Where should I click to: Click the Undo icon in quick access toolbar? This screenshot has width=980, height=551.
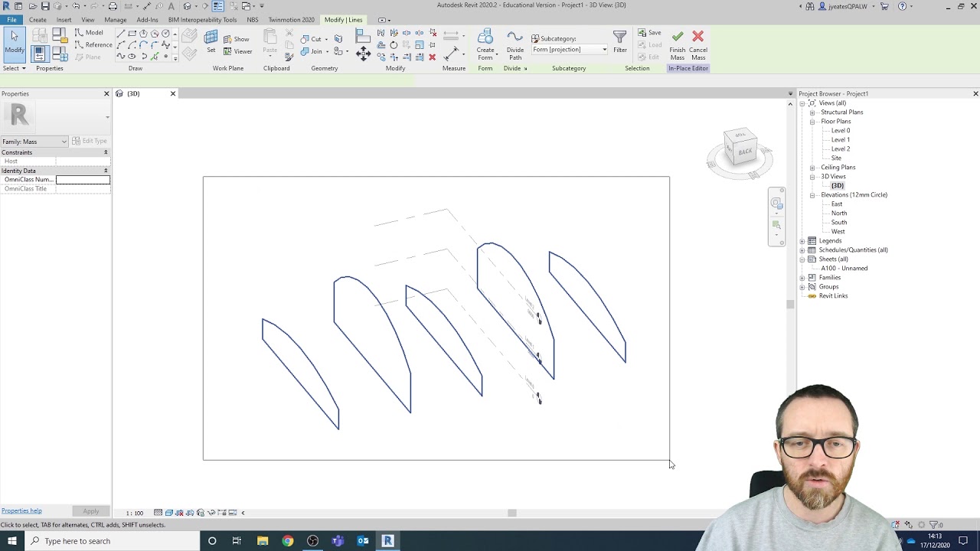point(76,6)
